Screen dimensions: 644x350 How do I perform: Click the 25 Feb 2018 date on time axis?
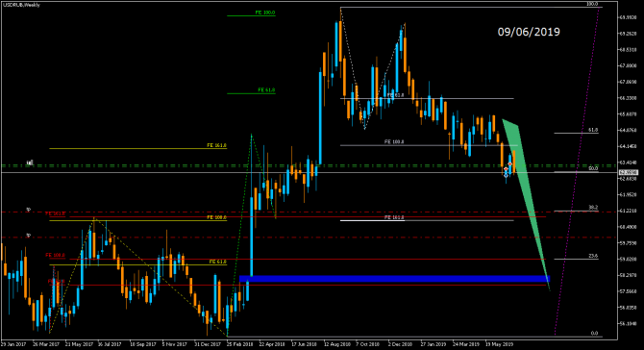pos(240,344)
